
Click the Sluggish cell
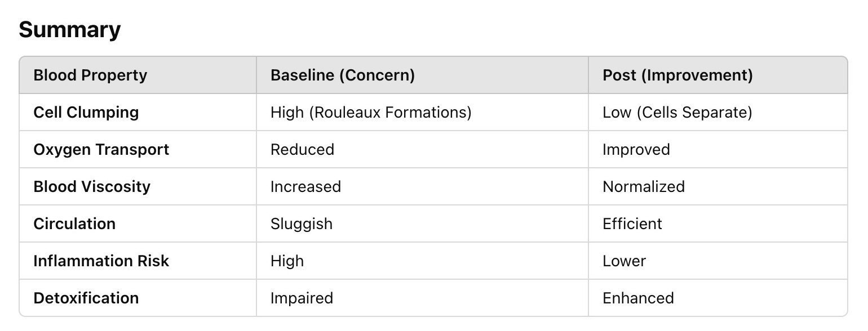pos(302,224)
